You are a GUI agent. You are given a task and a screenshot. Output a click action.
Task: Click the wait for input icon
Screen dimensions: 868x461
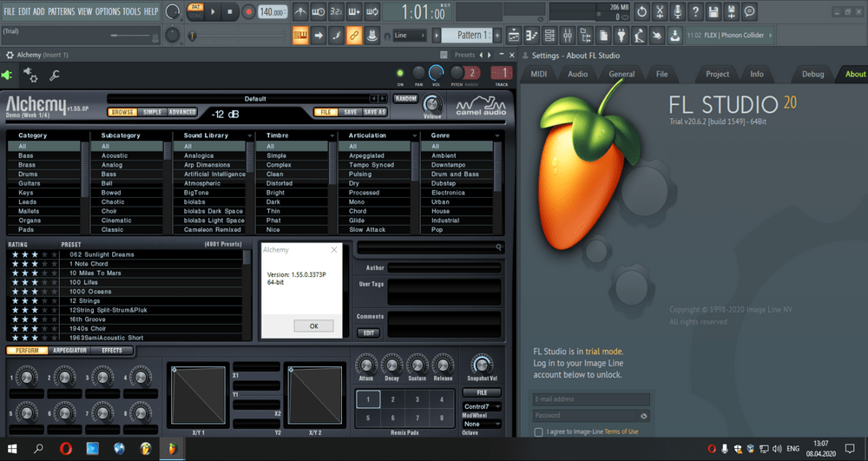pyautogui.click(x=319, y=11)
